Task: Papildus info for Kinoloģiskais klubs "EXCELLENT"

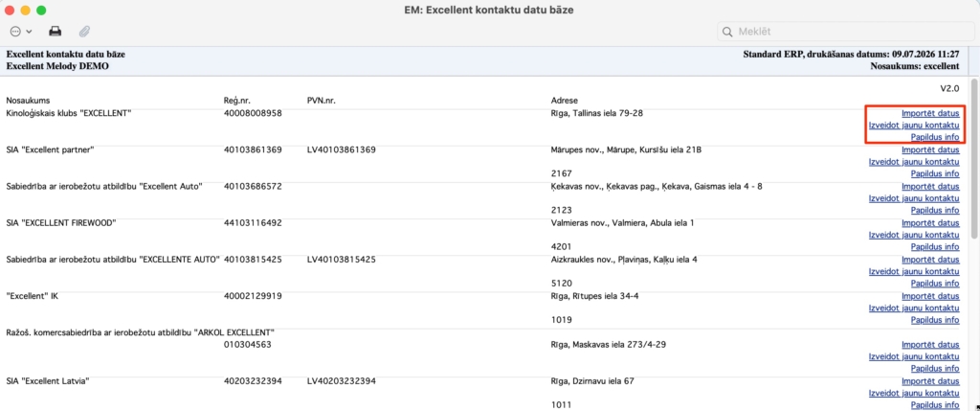Action: point(935,137)
